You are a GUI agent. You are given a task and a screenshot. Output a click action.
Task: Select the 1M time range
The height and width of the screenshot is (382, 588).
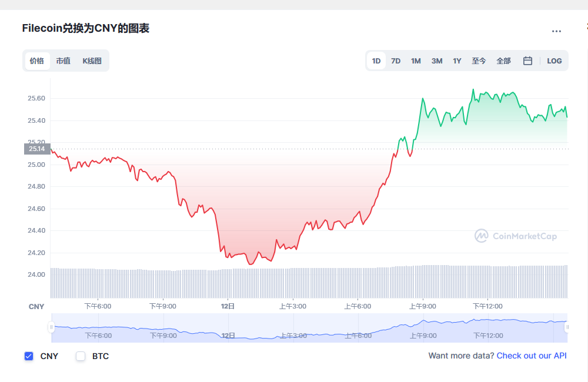(416, 61)
